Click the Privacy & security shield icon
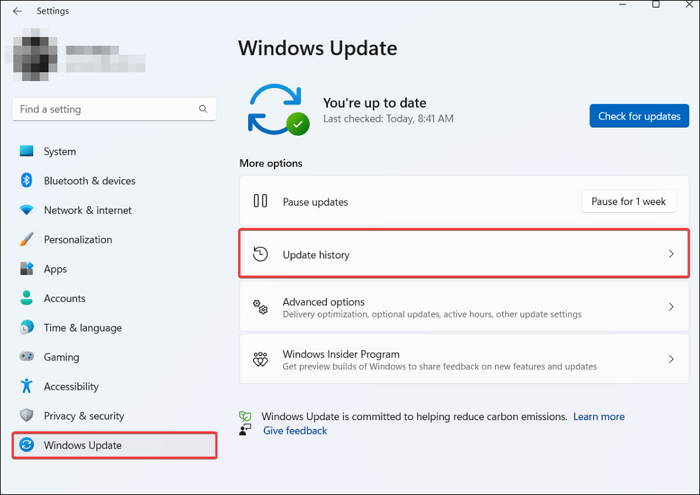This screenshot has width=700, height=495. pos(26,416)
